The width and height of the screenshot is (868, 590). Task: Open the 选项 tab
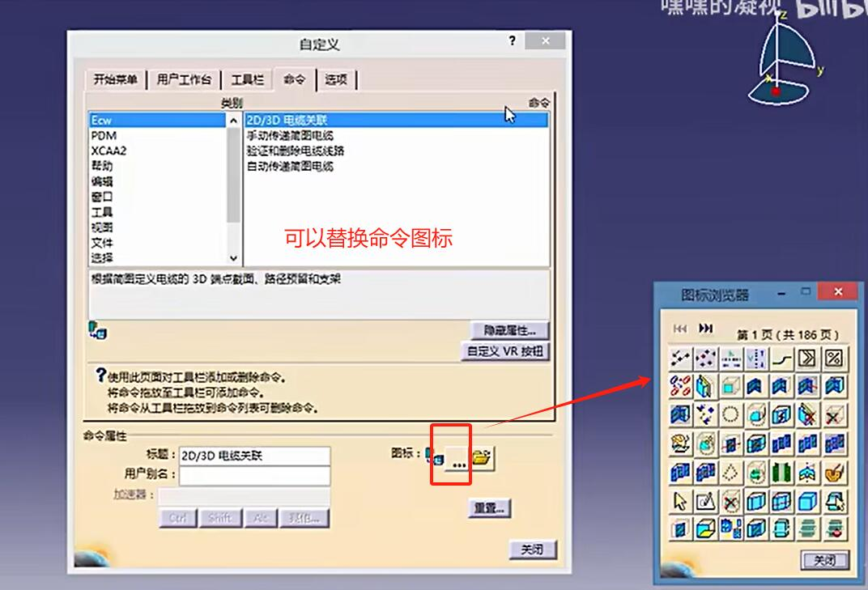click(336, 79)
